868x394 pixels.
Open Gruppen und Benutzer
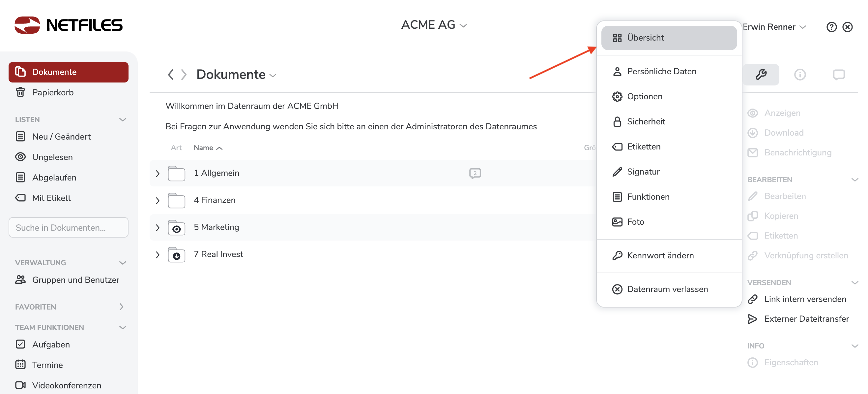75,279
